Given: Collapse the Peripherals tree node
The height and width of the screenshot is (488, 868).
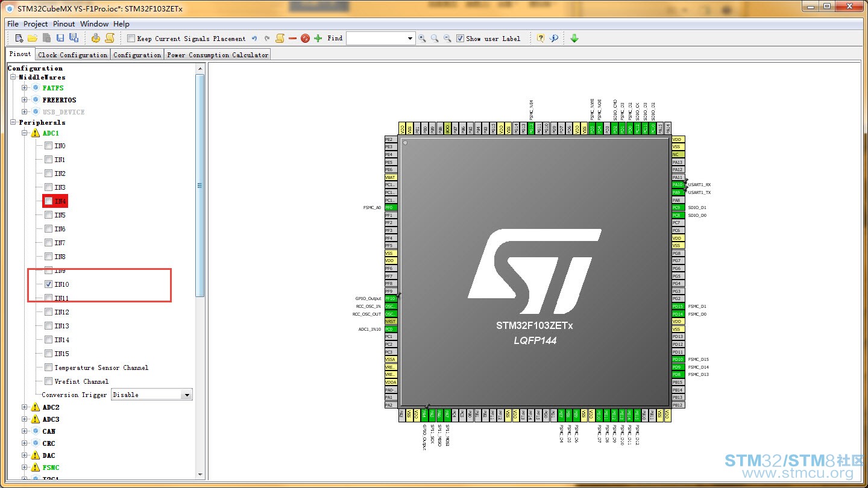Looking at the screenshot, I should (x=13, y=122).
